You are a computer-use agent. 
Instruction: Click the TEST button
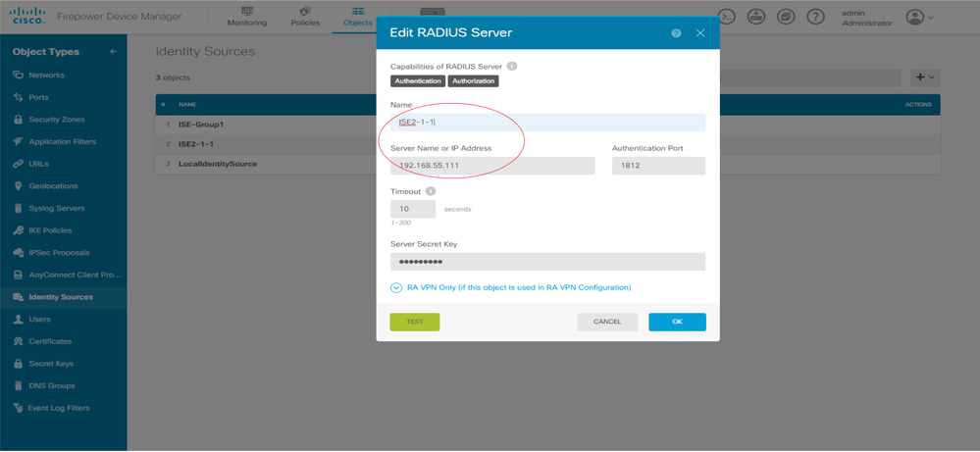pos(415,323)
